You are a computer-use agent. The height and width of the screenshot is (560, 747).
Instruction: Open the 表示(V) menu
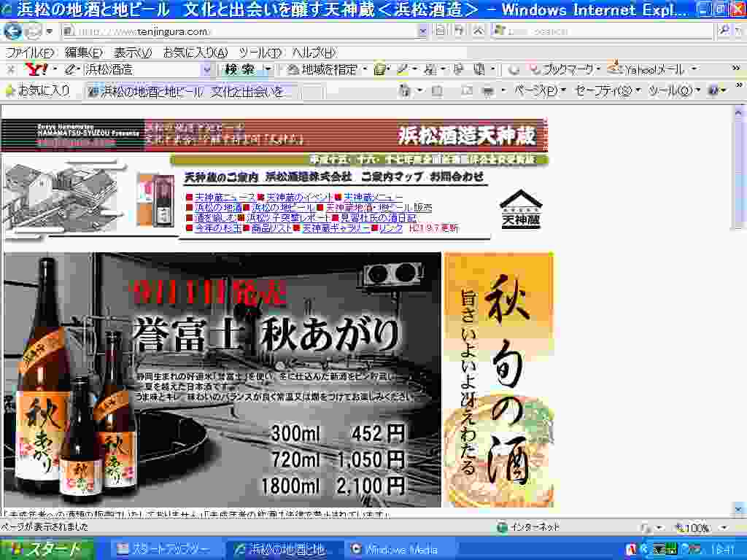133,52
